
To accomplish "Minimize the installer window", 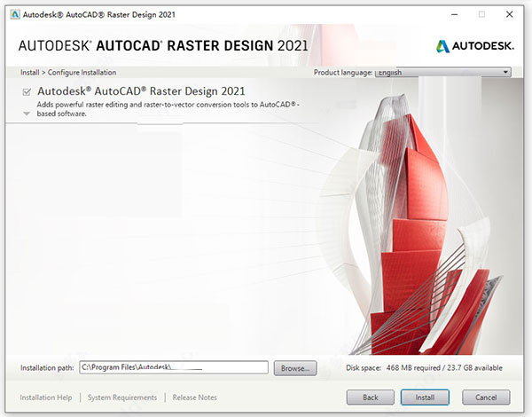I will (x=455, y=14).
